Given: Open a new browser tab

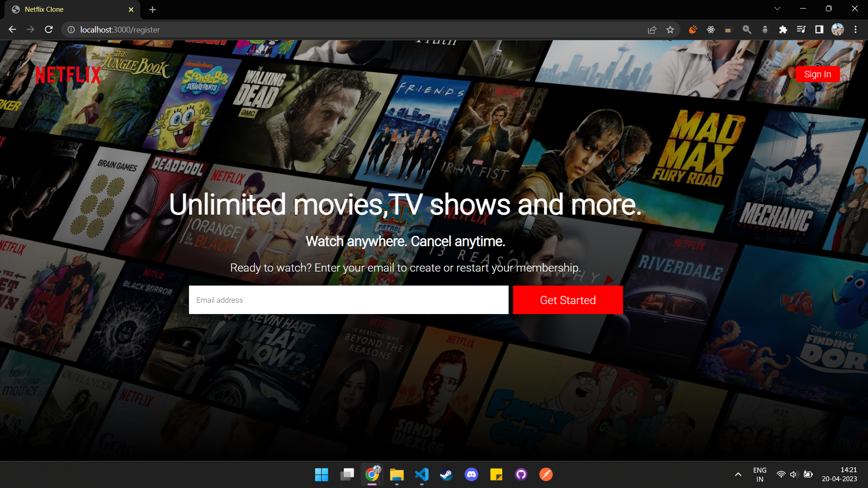Looking at the screenshot, I should [152, 9].
